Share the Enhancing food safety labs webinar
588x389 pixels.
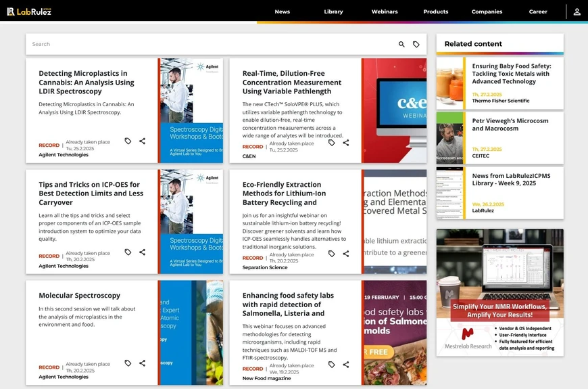346,365
